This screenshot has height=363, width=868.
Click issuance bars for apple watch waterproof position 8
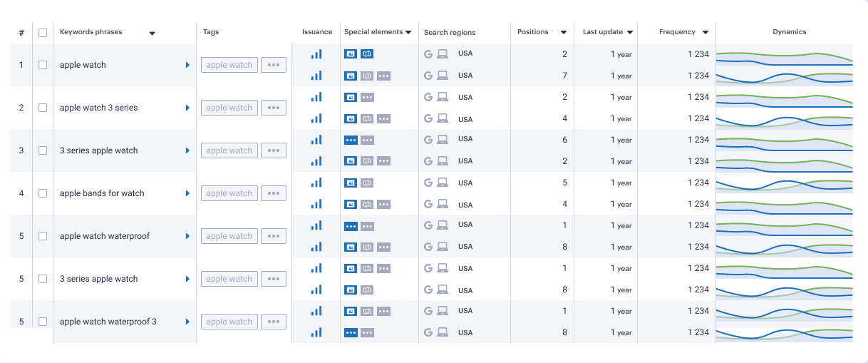click(316, 247)
